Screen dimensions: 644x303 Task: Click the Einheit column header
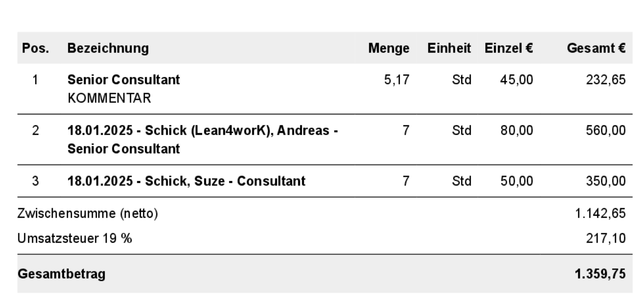point(449,49)
